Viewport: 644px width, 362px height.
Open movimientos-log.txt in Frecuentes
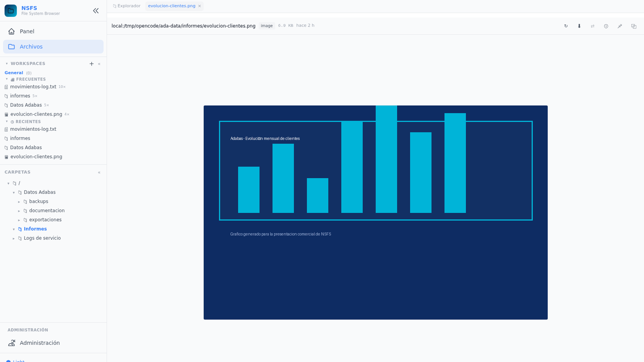coord(33,87)
